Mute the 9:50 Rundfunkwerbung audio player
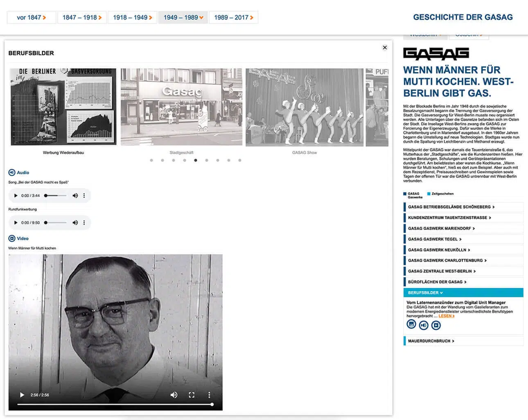 [x=75, y=222]
